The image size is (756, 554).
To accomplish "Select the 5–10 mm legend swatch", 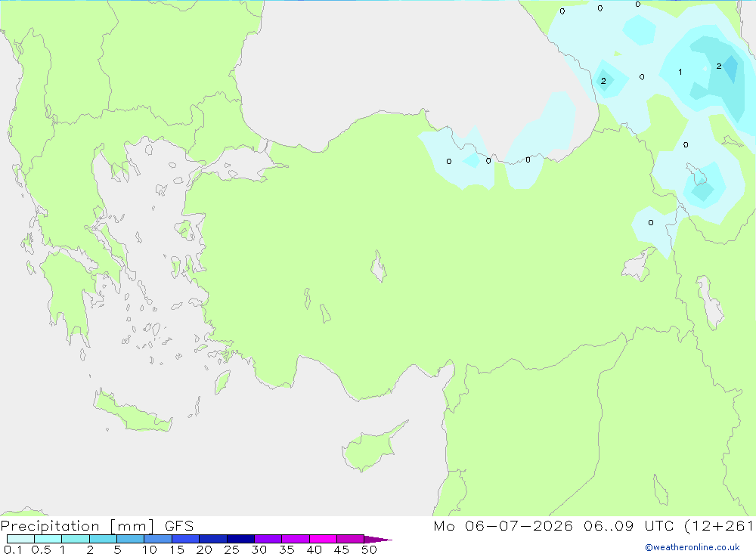I will tap(130, 539).
